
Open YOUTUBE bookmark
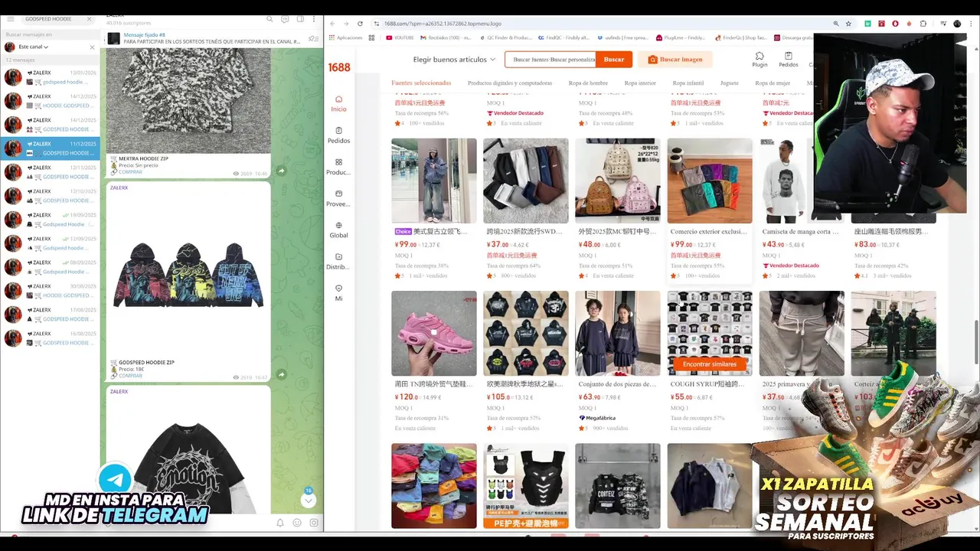tap(400, 37)
